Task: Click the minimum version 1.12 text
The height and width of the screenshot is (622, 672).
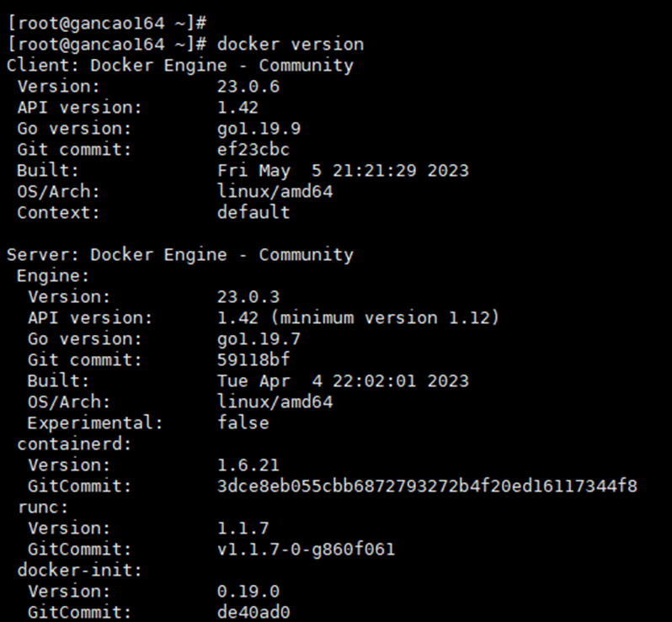Action: [x=385, y=318]
